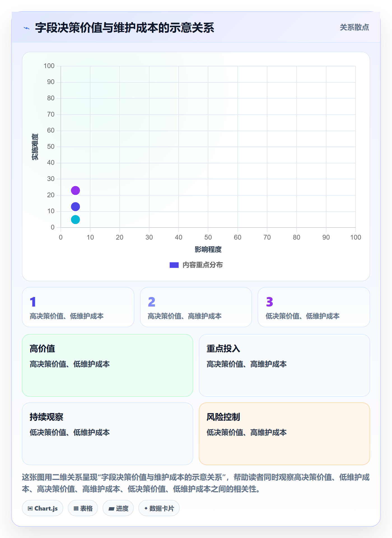The image size is (392, 538).
Task: Click the lightning icon beside the title
Action: (x=27, y=28)
